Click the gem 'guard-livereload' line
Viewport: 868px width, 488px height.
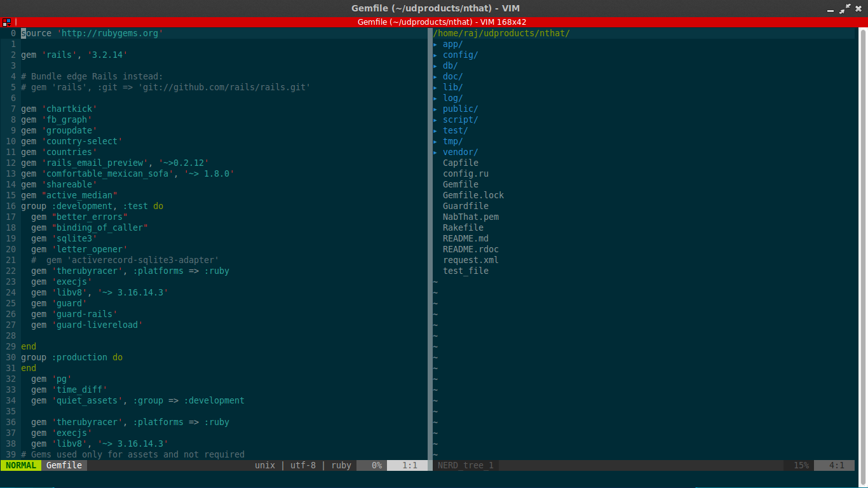[x=87, y=325]
